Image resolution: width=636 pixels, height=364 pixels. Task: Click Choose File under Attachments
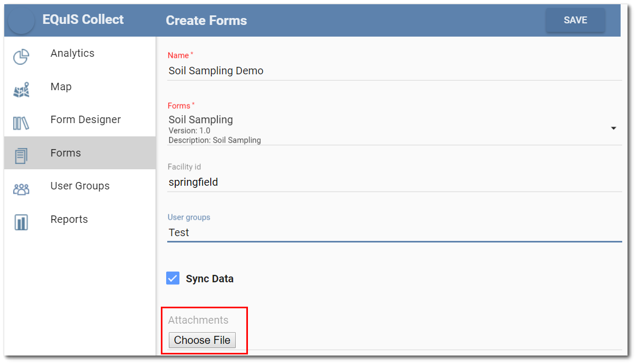(x=202, y=340)
